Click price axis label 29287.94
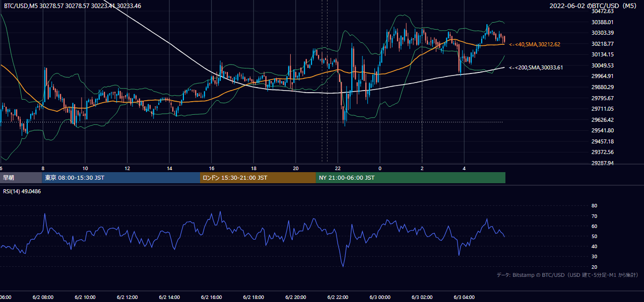 (602, 163)
